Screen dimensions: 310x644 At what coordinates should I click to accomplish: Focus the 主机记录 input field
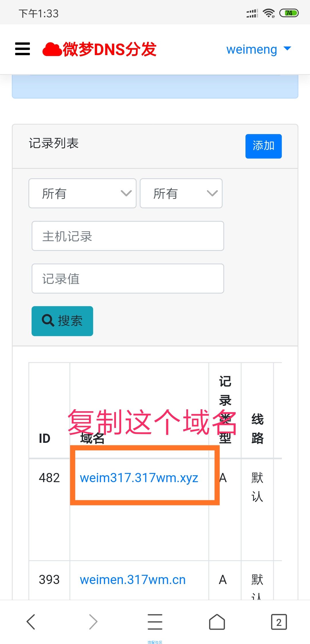coord(128,236)
